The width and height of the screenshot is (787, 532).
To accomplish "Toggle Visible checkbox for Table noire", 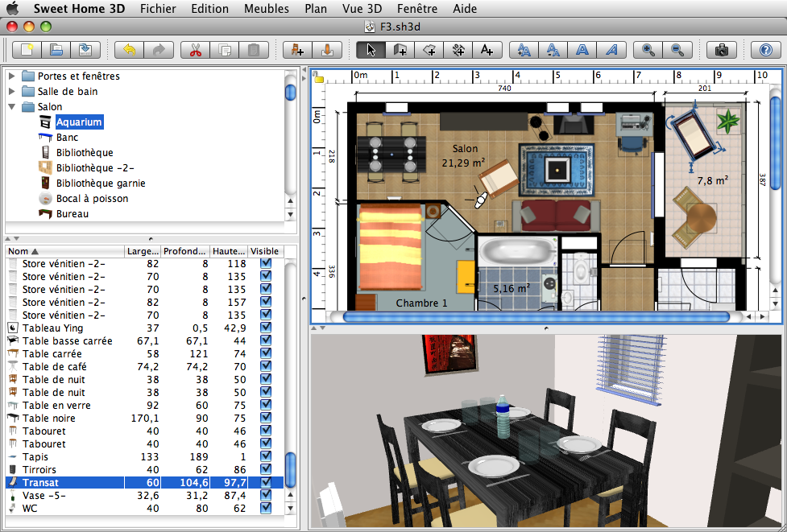I will (x=266, y=418).
